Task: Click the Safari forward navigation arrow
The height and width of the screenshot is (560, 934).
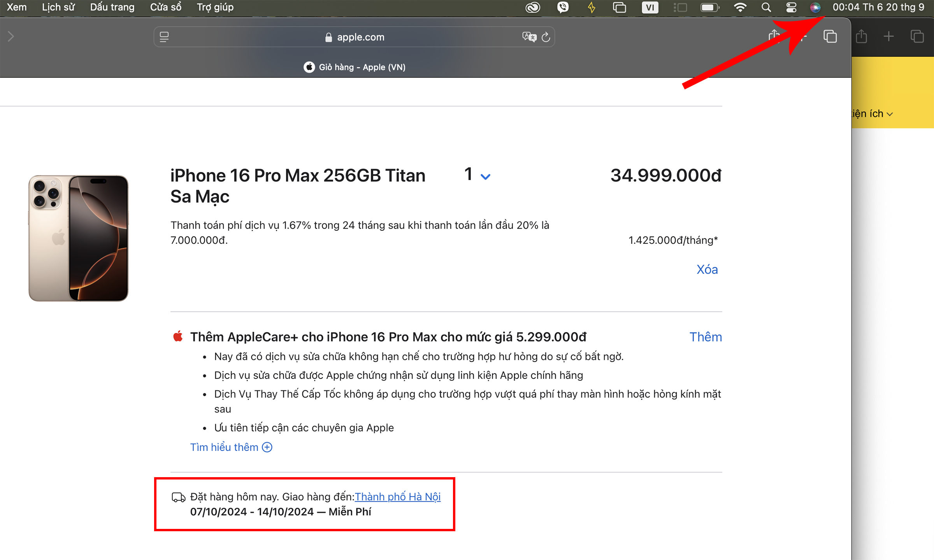Action: tap(11, 37)
